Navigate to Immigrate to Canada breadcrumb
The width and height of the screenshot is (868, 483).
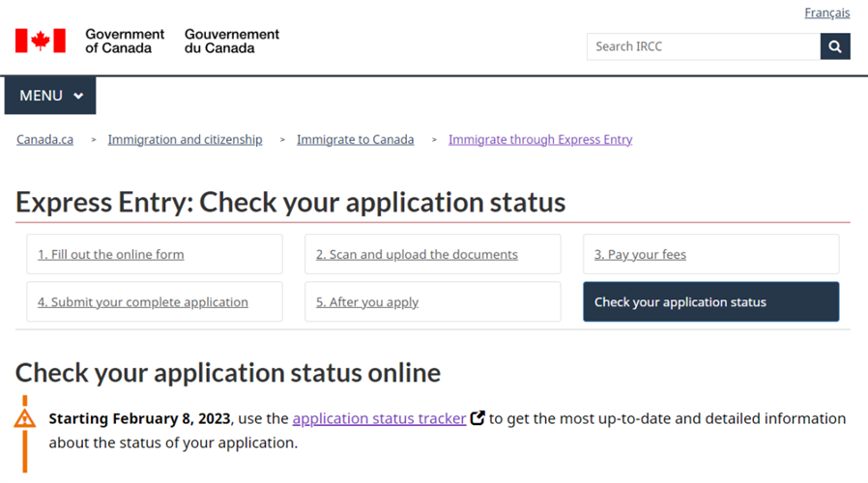[355, 139]
